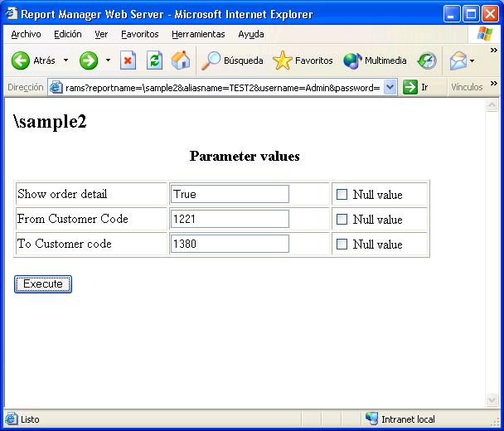Open the Herramientas menu
The image size is (504, 431).
(x=198, y=34)
